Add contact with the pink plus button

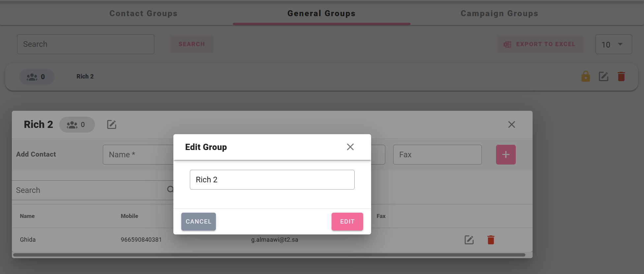506,155
